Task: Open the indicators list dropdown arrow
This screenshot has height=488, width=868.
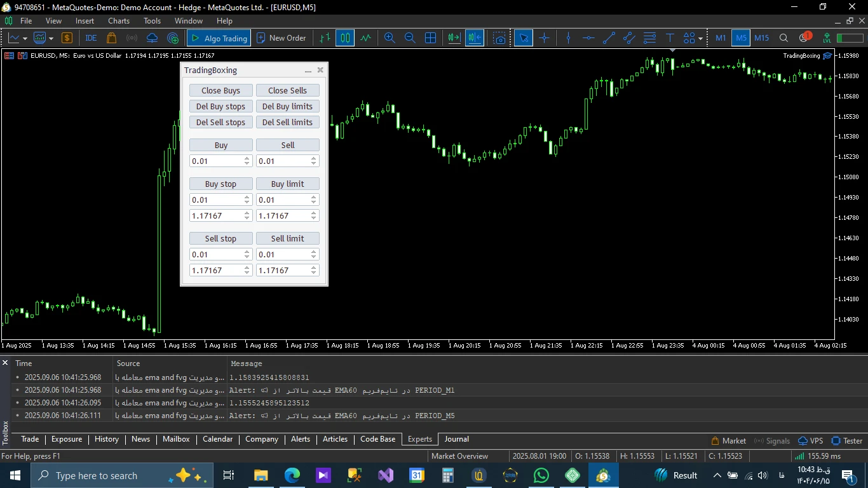Action: [51, 38]
